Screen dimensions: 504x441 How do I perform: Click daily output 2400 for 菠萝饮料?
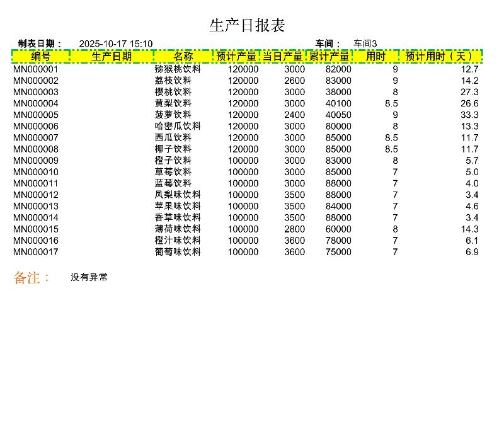(294, 115)
